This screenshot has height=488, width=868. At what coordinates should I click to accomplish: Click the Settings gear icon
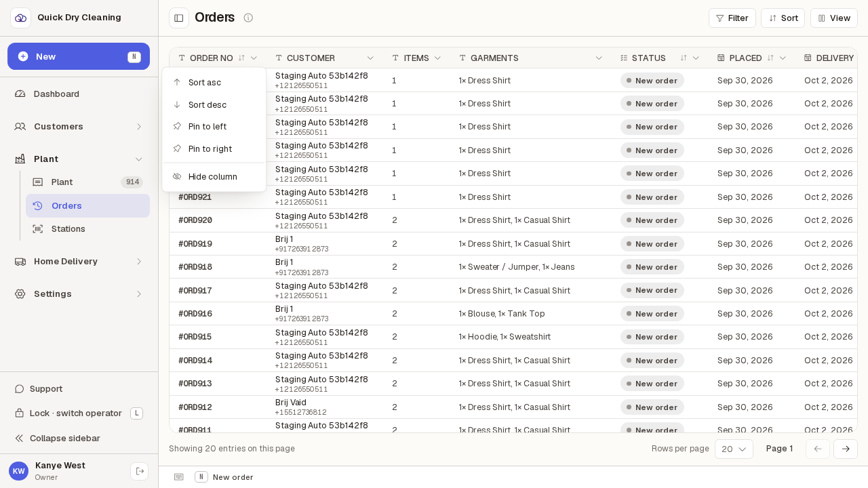20,294
